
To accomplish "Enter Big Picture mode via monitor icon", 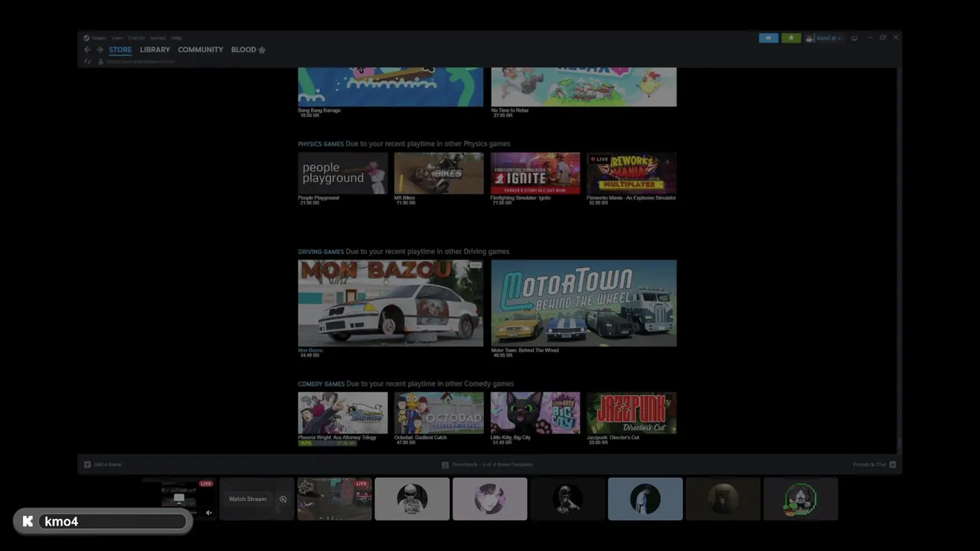I will click(854, 37).
